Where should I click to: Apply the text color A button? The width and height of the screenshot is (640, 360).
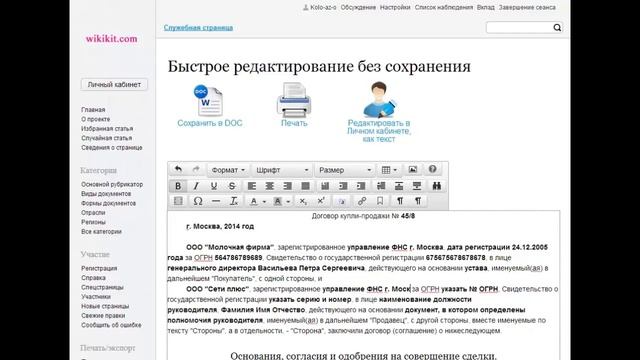254,202
